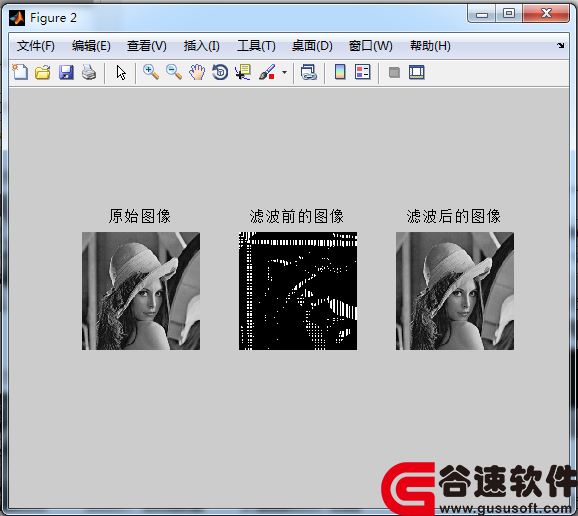Insert Legend using the toolbar button
This screenshot has height=516, width=578.
pos(362,72)
